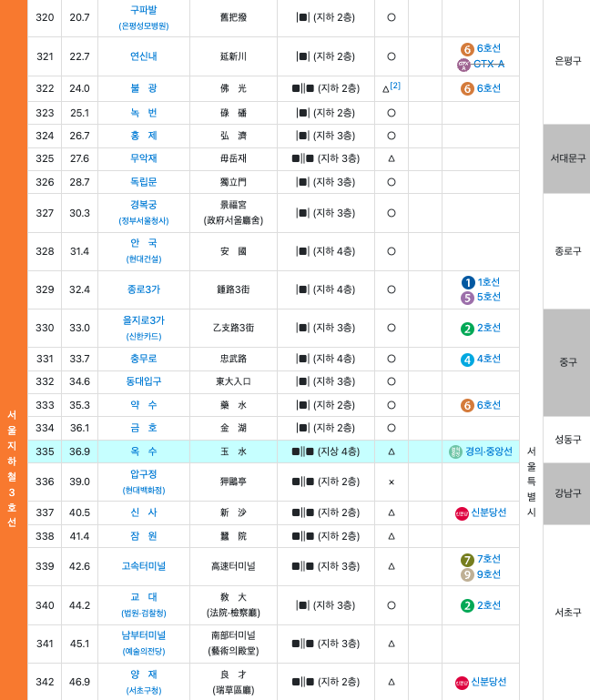
Task: Open the 경복궁 station link
Action: pyautogui.click(x=143, y=205)
